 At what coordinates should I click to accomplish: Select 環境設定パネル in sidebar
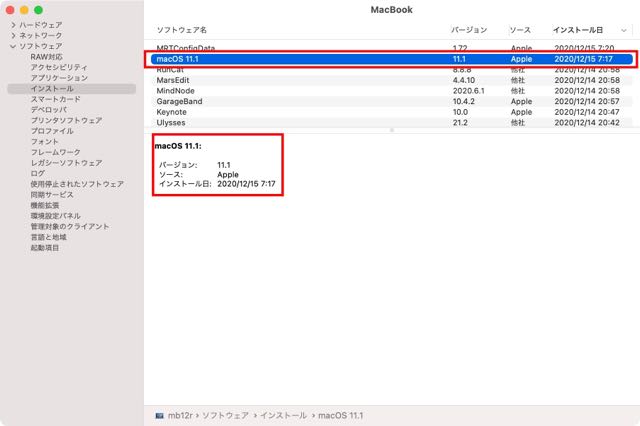click(x=56, y=216)
